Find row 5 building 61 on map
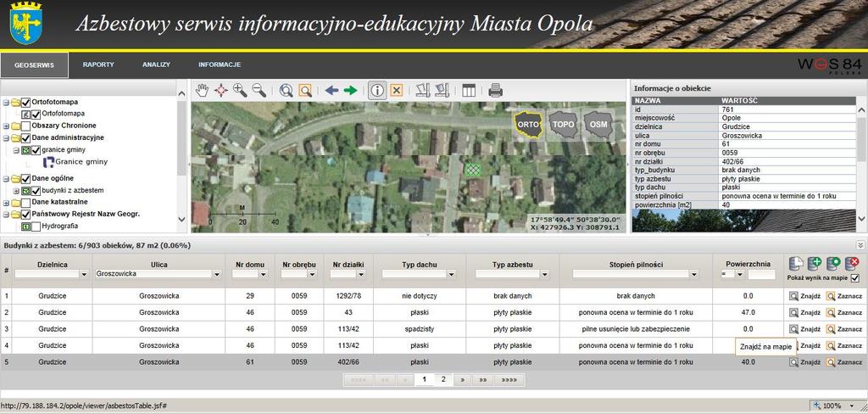The image size is (868, 414). coord(805,362)
